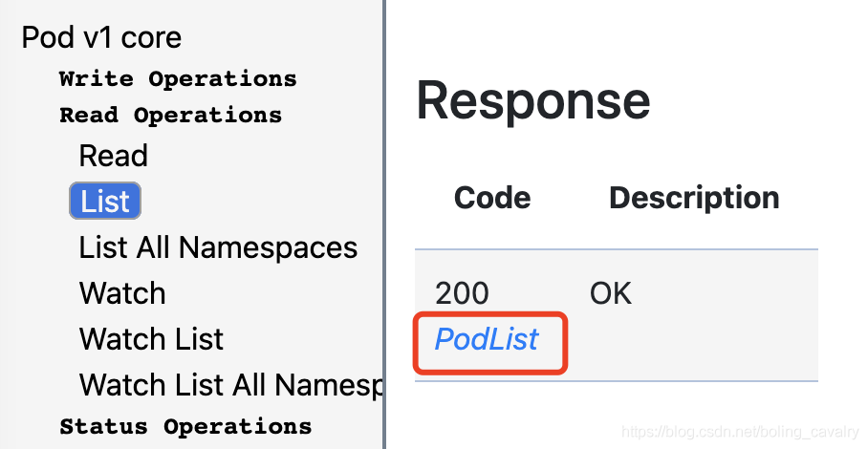Select the Read operation entry
The width and height of the screenshot is (868, 449).
tap(113, 156)
